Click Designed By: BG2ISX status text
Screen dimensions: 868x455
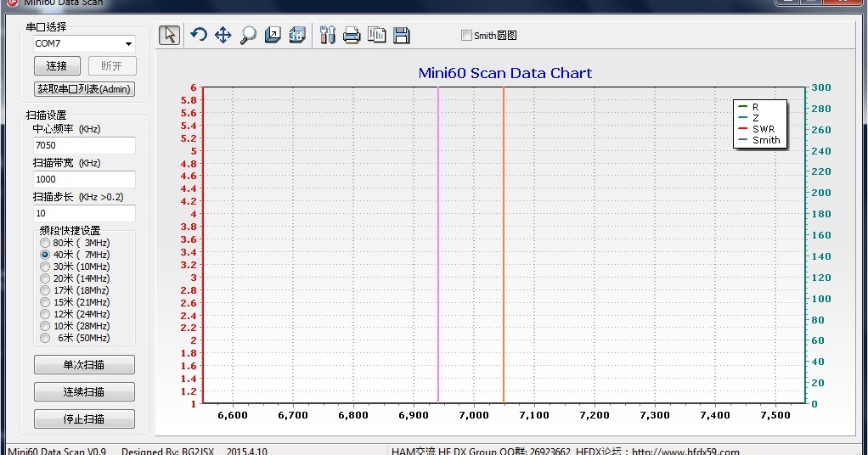pyautogui.click(x=167, y=451)
